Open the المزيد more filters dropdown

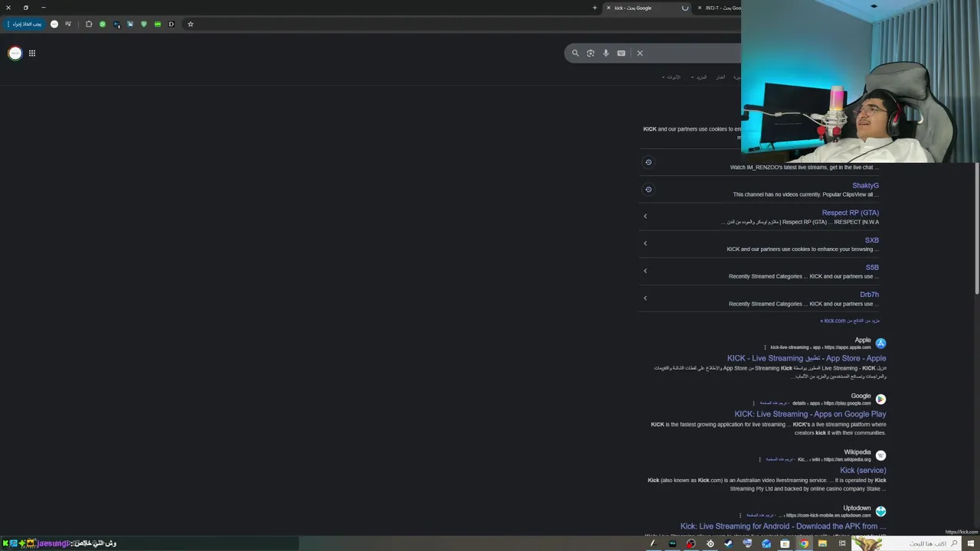coord(699,77)
